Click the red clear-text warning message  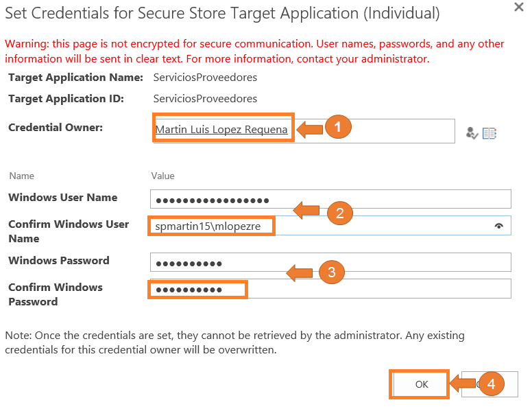point(254,51)
